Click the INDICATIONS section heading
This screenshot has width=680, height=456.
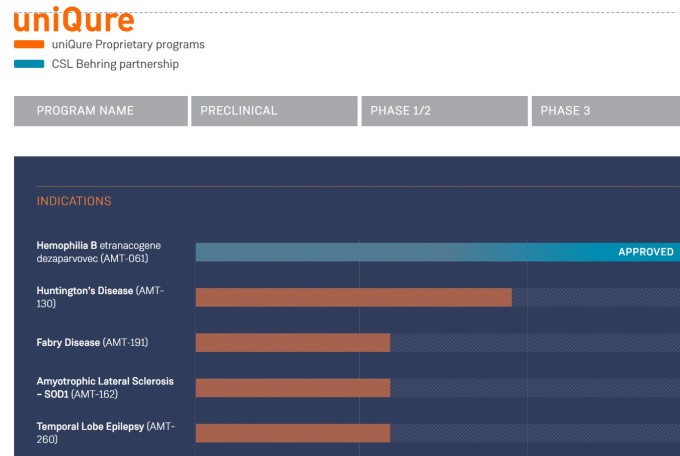coord(74,201)
